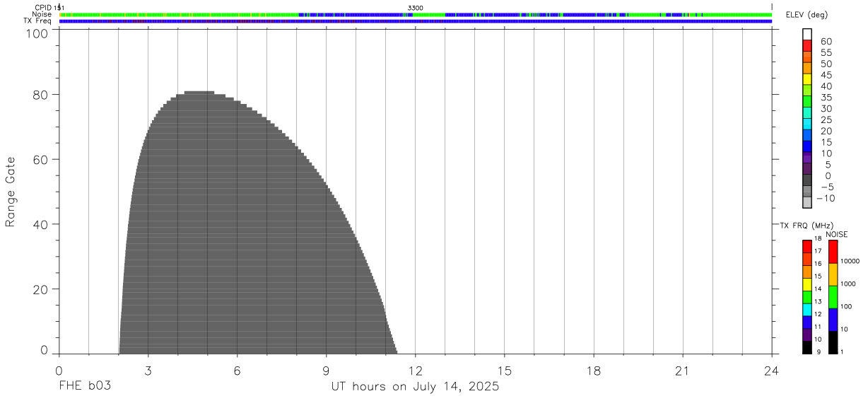Click the '21' tick on UT hours axis
Screen dimensions: 868x401
coord(683,371)
